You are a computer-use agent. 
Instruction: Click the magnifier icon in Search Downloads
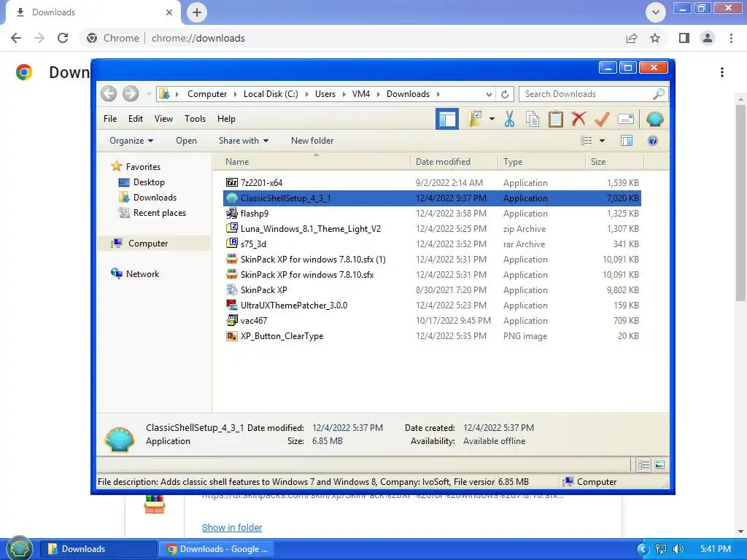point(659,94)
